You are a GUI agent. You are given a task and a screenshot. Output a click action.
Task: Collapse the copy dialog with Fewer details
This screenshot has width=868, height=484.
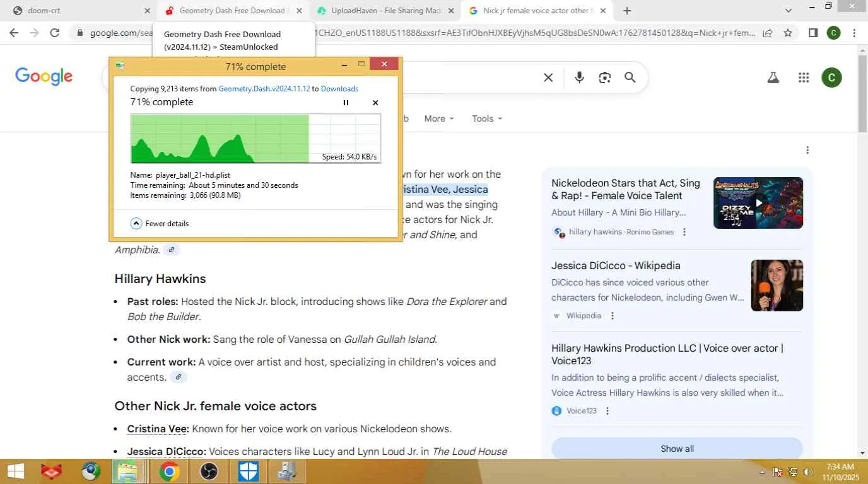160,224
